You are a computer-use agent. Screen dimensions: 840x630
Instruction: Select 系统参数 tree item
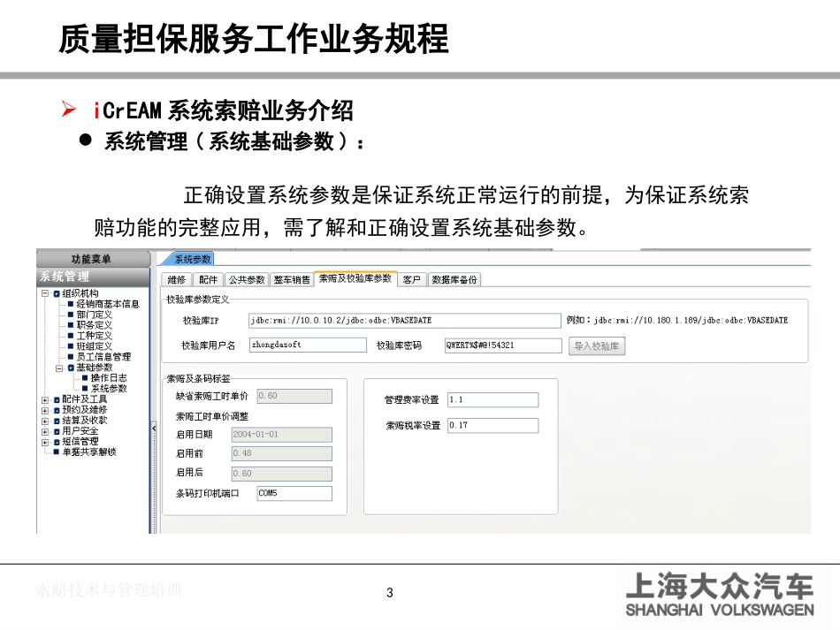pyautogui.click(x=109, y=389)
